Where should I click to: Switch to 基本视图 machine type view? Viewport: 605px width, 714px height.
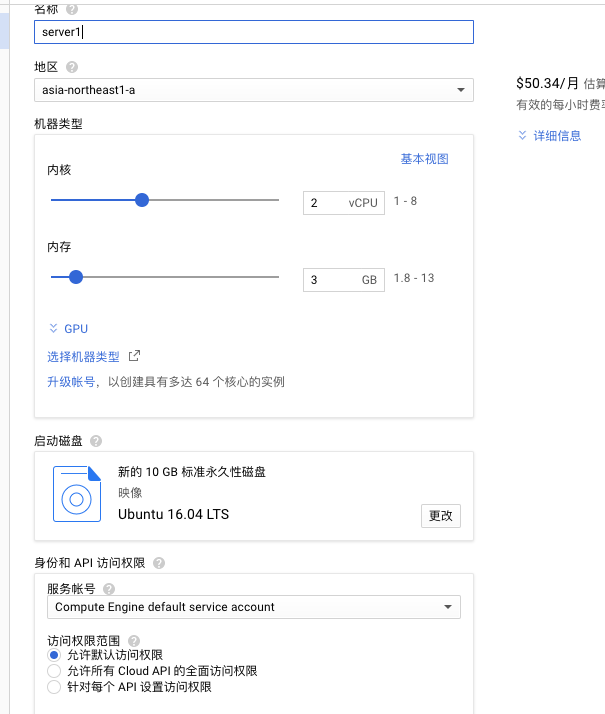click(x=424, y=159)
